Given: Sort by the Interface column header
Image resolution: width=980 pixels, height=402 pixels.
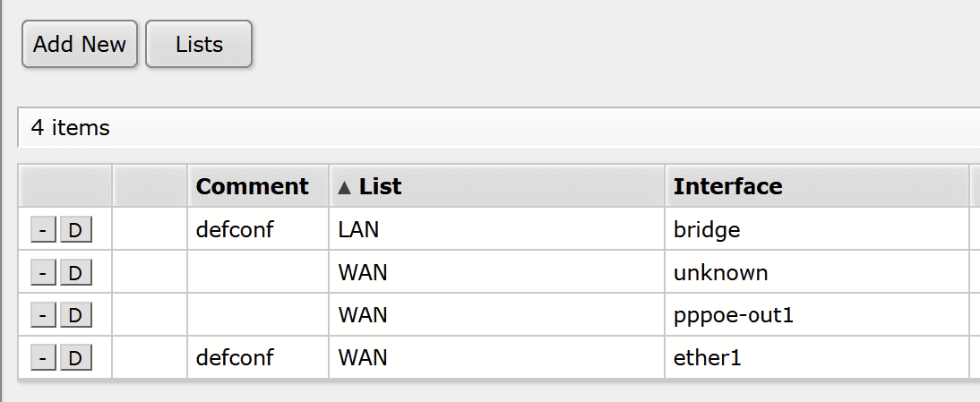Looking at the screenshot, I should 727,186.
